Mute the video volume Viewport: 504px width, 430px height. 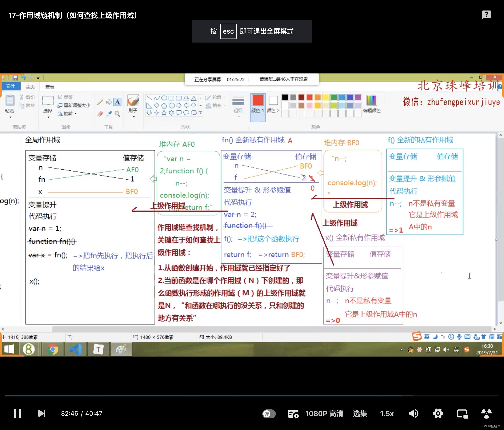click(413, 413)
